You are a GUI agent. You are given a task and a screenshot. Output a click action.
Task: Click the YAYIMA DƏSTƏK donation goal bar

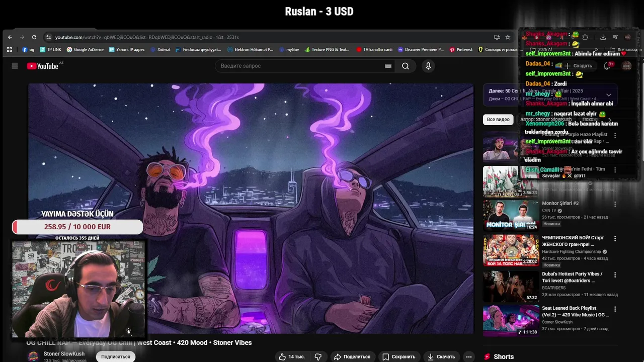[77, 227]
